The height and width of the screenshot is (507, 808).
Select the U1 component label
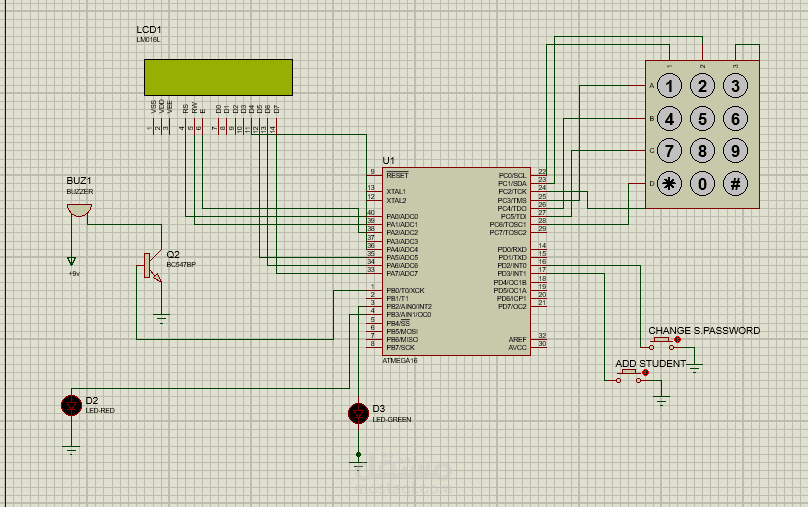pos(389,161)
